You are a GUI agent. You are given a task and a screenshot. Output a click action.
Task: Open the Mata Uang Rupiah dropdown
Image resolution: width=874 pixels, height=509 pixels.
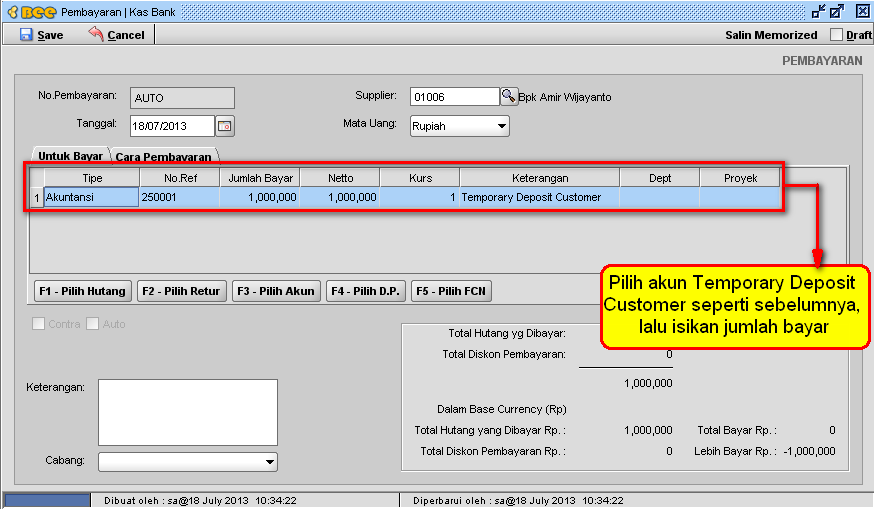[459, 126]
